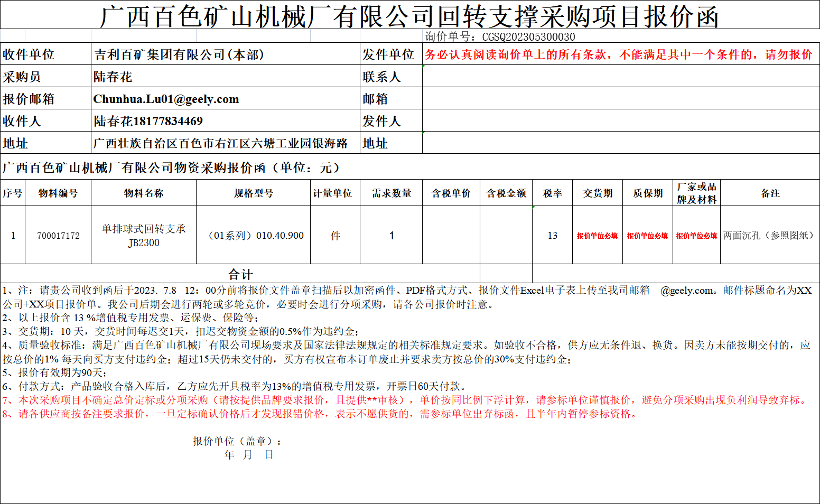The height and width of the screenshot is (504, 820).
Task: Select the 收件人 label cell
Action: pyautogui.click(x=45, y=121)
